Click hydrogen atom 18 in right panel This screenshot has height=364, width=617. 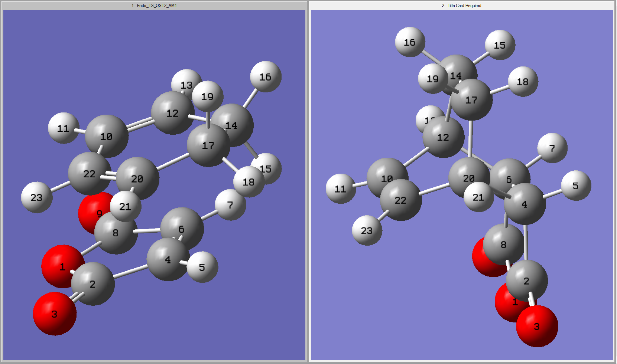523,82
